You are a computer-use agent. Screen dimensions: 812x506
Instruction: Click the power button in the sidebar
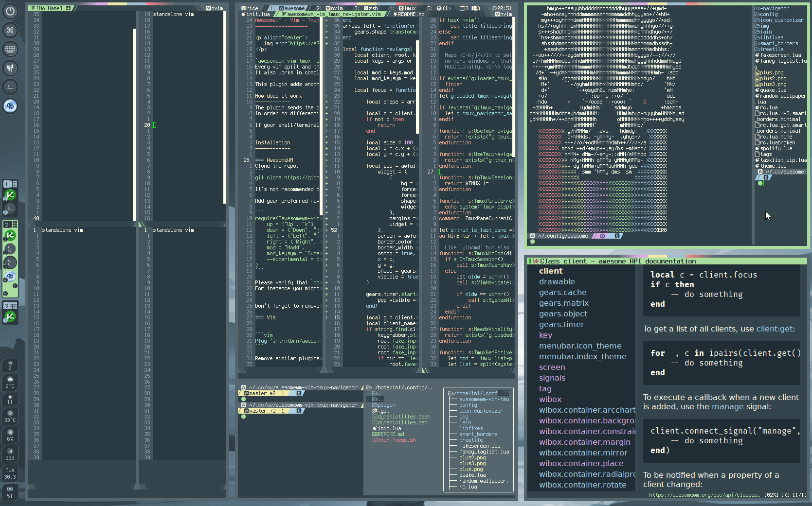(10, 11)
